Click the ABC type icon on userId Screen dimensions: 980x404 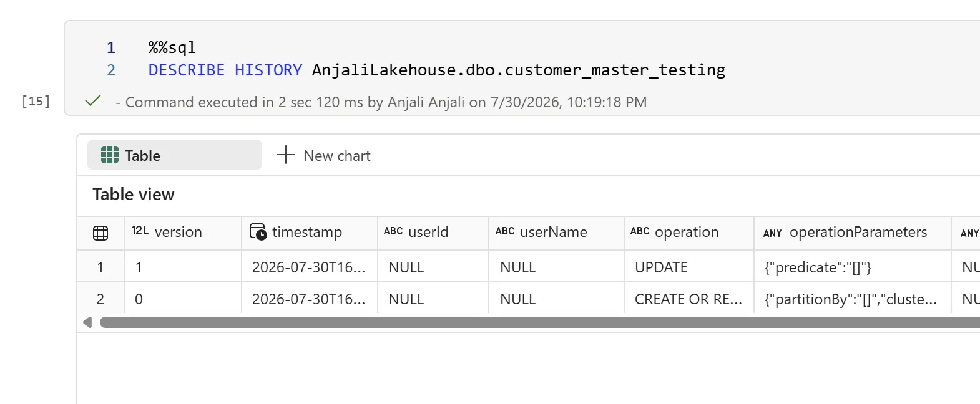coord(393,231)
